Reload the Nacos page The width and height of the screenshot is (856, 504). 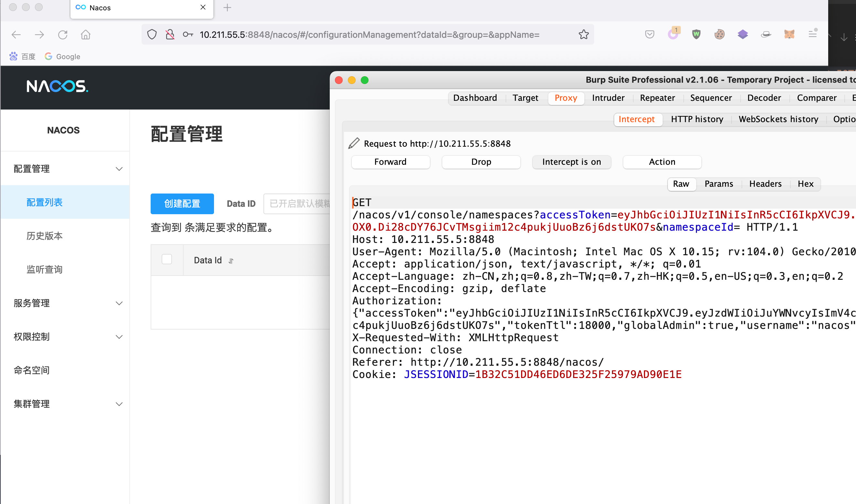coord(62,35)
